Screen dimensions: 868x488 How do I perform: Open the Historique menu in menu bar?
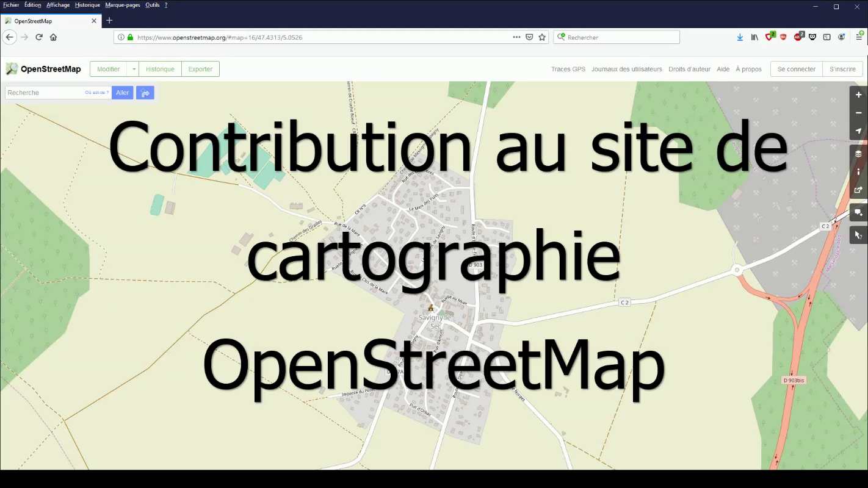pos(87,5)
